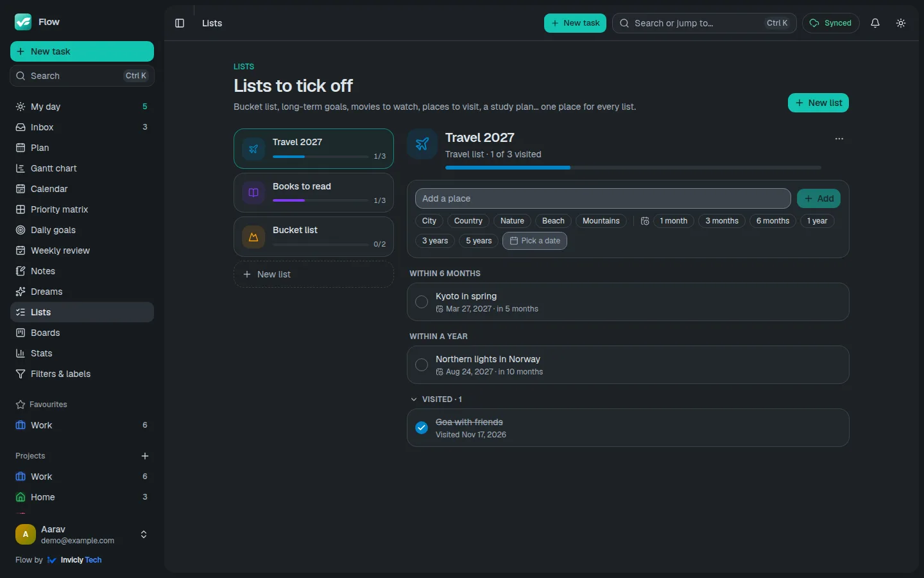The width and height of the screenshot is (924, 578).
Task: Click the Travel 2027 progress bar
Action: coord(633,168)
